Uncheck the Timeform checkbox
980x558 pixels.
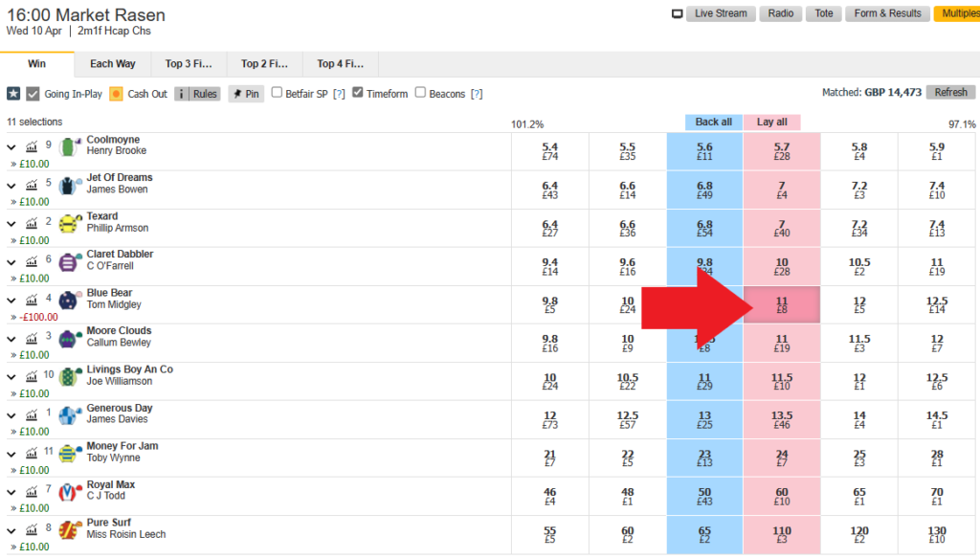[x=358, y=93]
